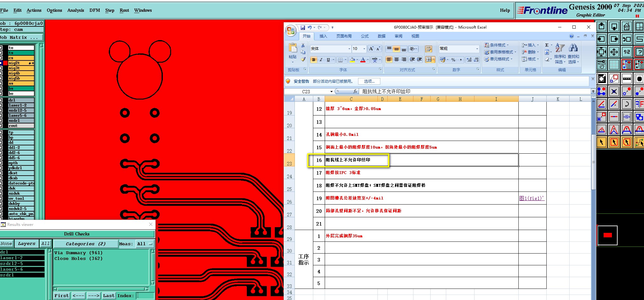Open the 图1(fig1) hyperlink cell
Image resolution: width=644 pixels, height=300 pixels.
(x=532, y=198)
